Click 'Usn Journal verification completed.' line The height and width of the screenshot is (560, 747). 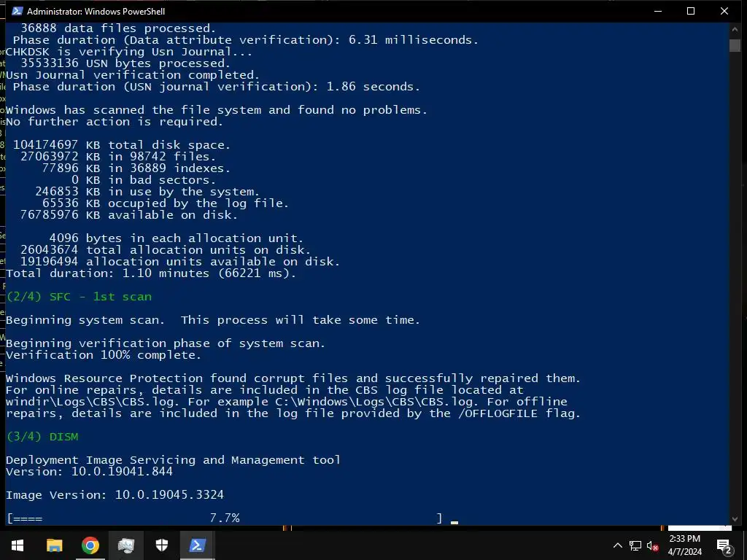pyautogui.click(x=133, y=75)
